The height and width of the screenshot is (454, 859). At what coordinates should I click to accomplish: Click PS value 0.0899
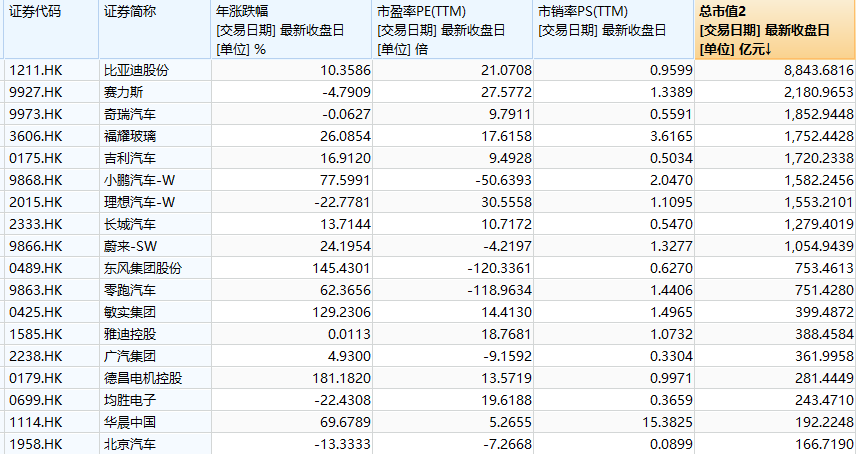(672, 444)
